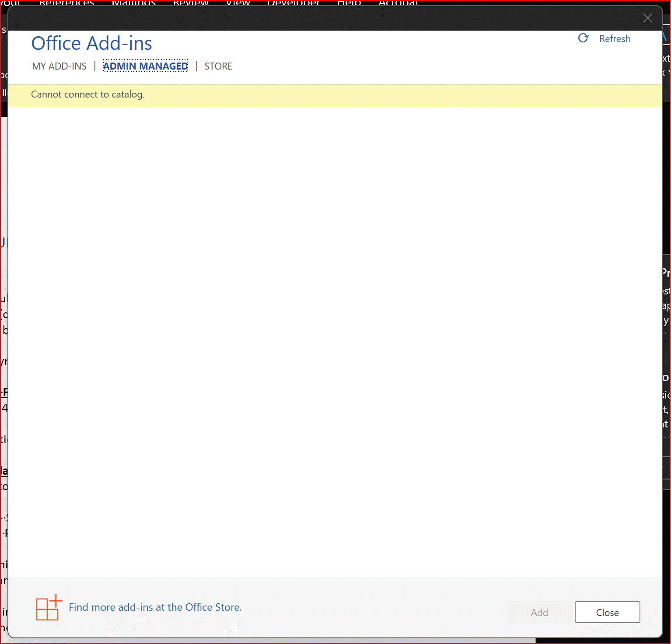671x644 pixels.
Task: Open the Mailings ribbon tab
Action: click(x=133, y=3)
